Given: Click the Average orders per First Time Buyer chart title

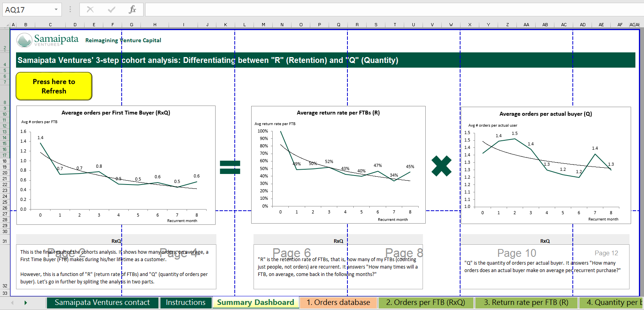Looking at the screenshot, I should 116,113.
